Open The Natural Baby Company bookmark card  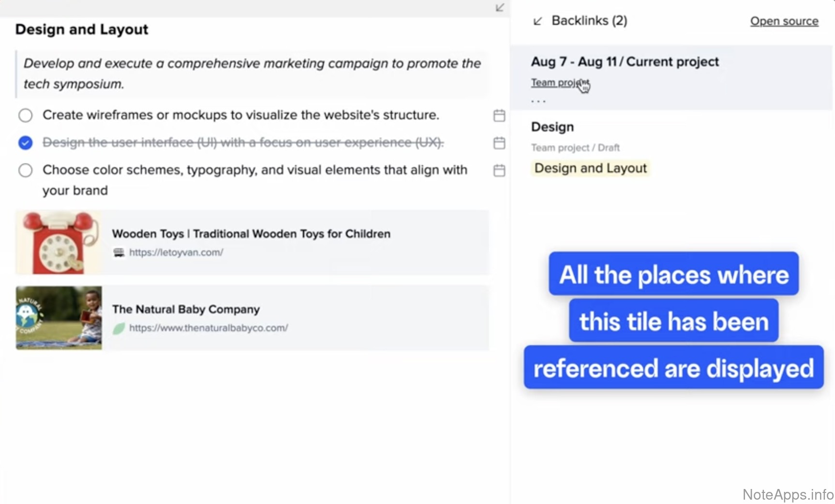tap(252, 318)
